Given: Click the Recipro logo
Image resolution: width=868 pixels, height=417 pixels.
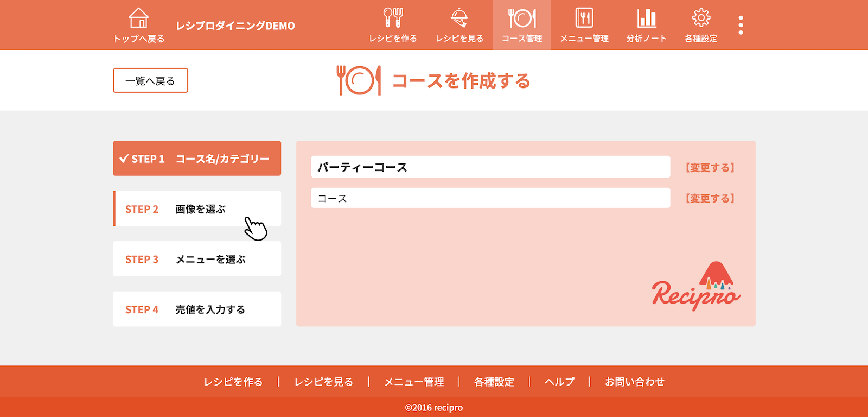Looking at the screenshot, I should [696, 287].
